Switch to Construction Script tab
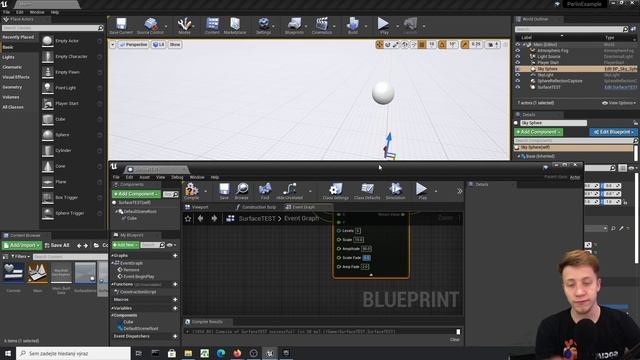 256,207
